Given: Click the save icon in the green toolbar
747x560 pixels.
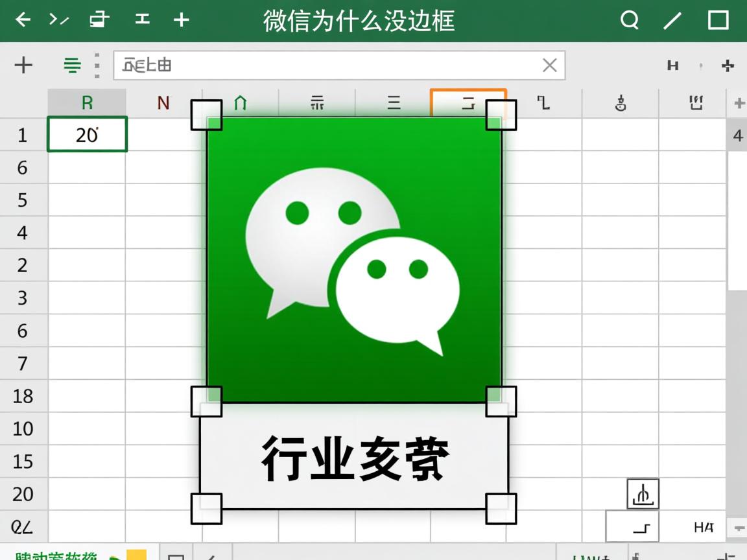Looking at the screenshot, I should tap(141, 20).
